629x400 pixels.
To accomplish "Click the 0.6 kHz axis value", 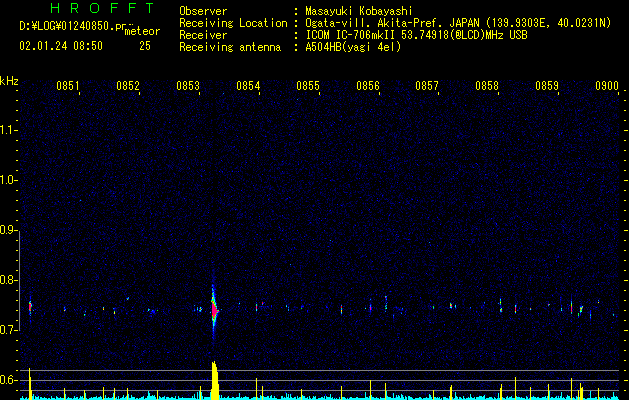I will tap(9, 380).
